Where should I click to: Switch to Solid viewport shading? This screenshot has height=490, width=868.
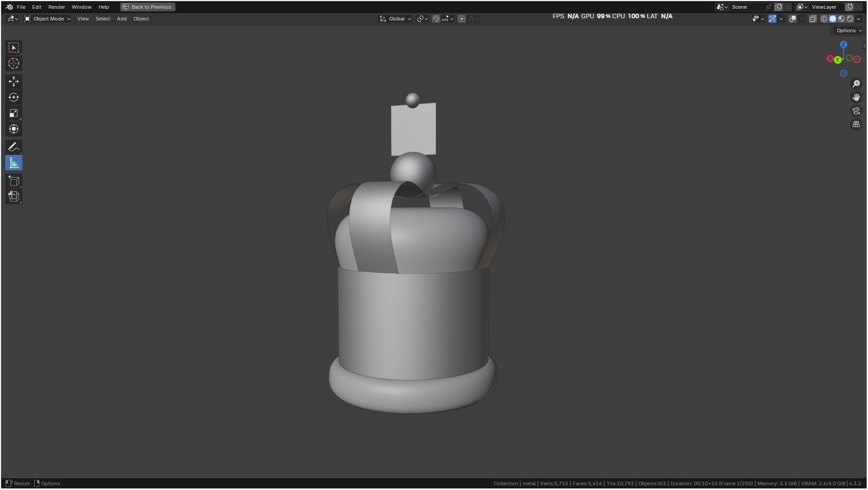(833, 19)
